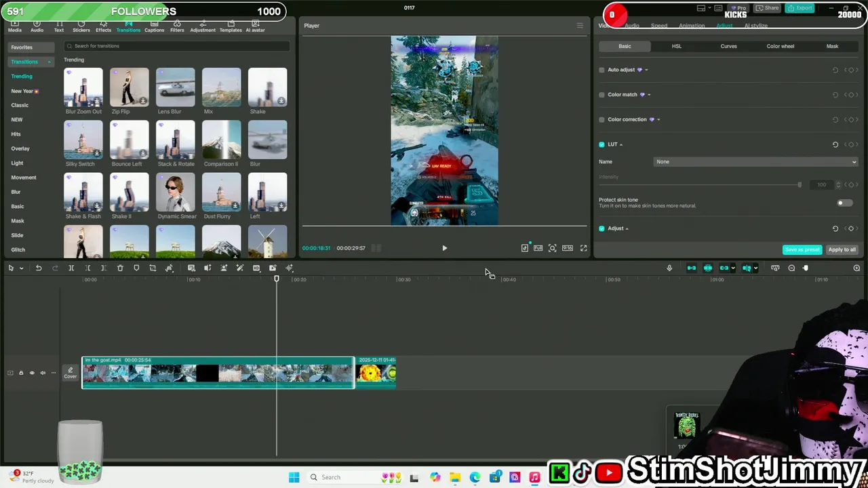The image size is (868, 488).
Task: Uncheck the Adjust section checkbox
Action: tap(601, 228)
